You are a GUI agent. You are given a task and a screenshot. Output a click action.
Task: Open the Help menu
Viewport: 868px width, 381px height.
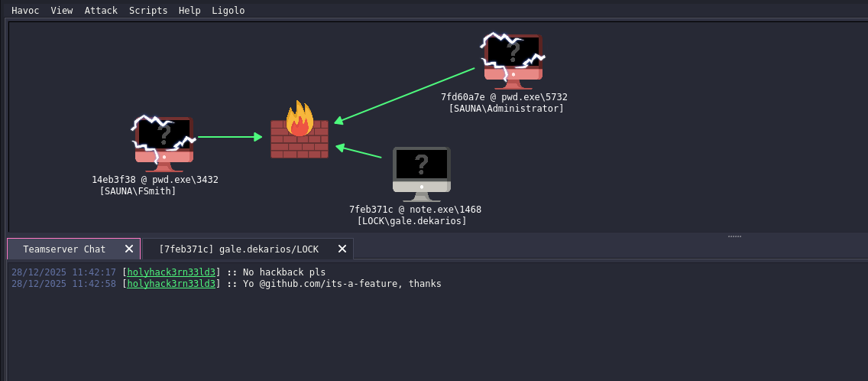tap(189, 11)
